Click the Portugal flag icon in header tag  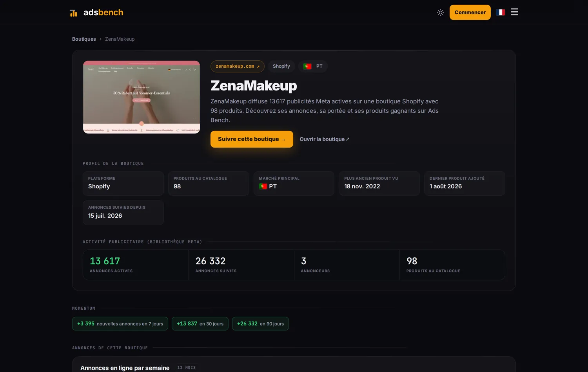coord(307,66)
